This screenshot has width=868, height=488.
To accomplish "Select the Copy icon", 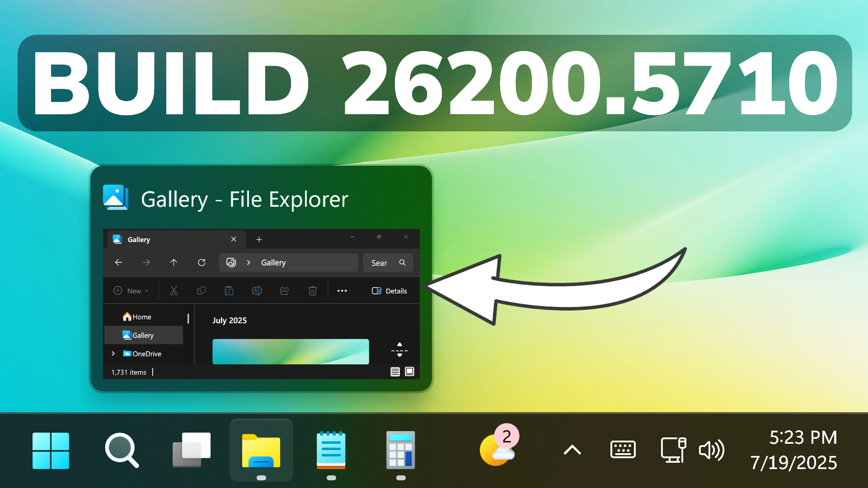I will 202,291.
